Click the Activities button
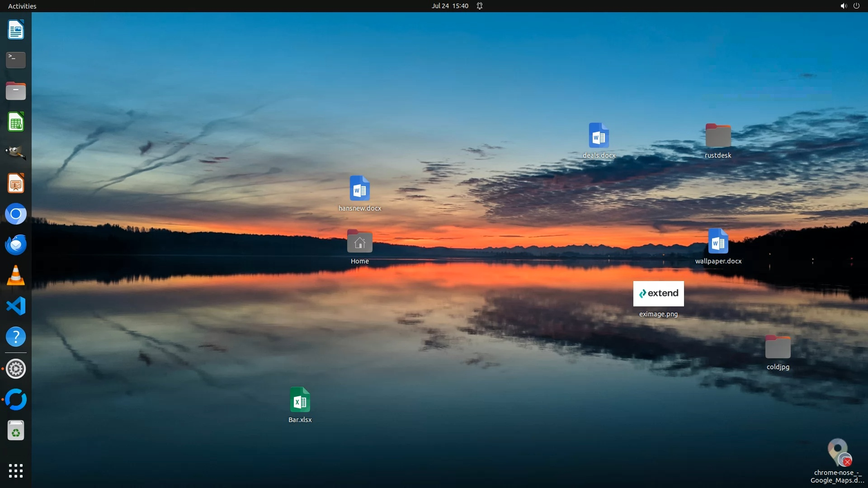This screenshot has width=868, height=488. click(22, 6)
